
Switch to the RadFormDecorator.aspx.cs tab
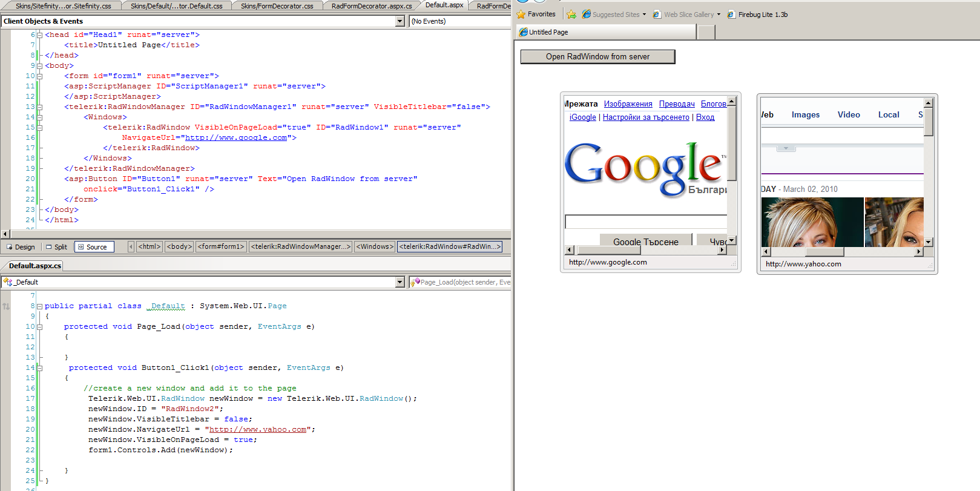click(x=372, y=5)
